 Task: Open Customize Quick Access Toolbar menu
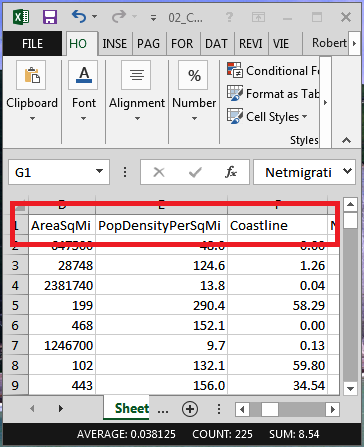[x=153, y=18]
